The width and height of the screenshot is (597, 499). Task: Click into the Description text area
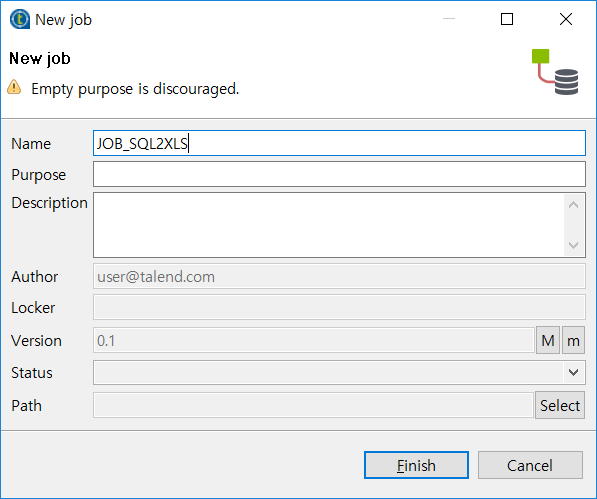pyautogui.click(x=339, y=225)
